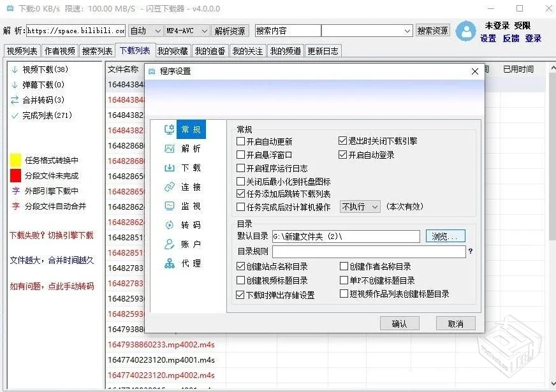
Task: Open the 不执行 action dropdown
Action: tap(360, 207)
